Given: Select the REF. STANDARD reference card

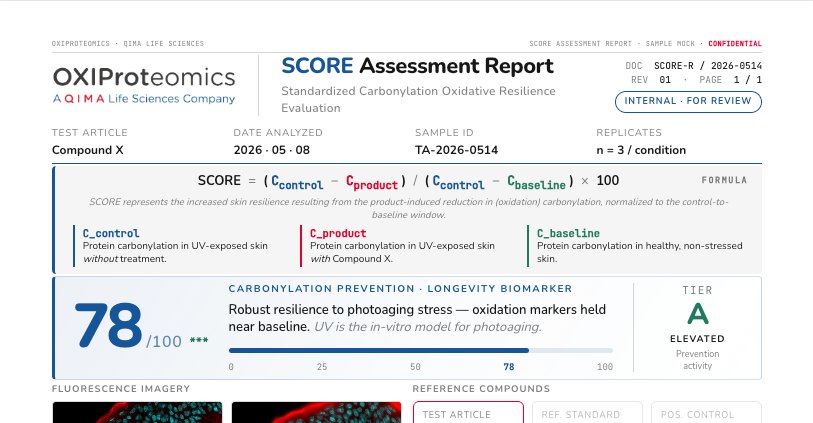Looking at the screenshot, I should pyautogui.click(x=587, y=412).
